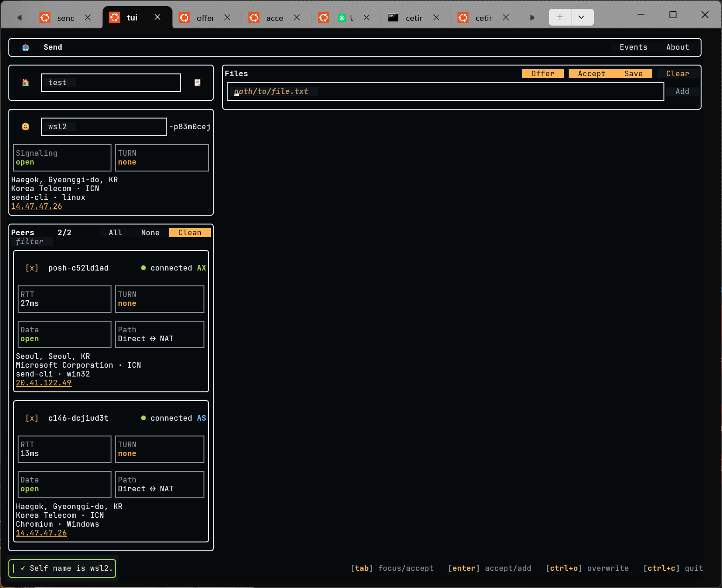Click the [ctrl+c] quit hint
Image resolution: width=722 pixels, height=588 pixels.
click(x=673, y=568)
